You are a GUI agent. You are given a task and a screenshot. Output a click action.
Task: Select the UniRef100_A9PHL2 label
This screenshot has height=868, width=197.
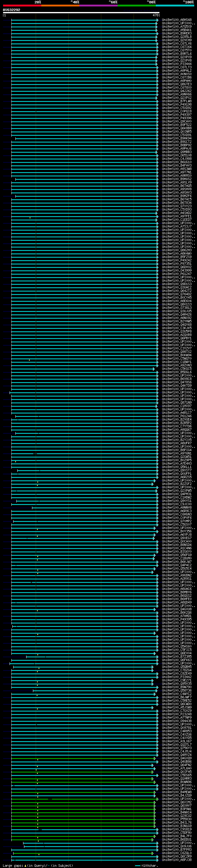(x=176, y=71)
